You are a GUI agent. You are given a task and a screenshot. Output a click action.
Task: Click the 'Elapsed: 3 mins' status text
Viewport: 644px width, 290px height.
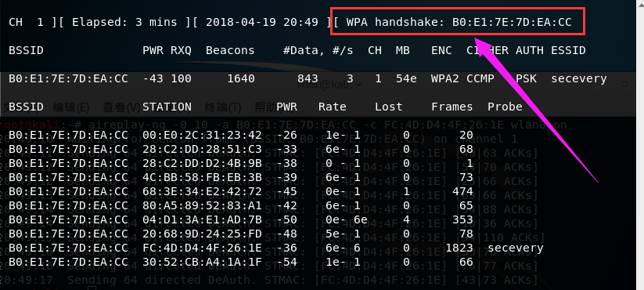pos(124,22)
